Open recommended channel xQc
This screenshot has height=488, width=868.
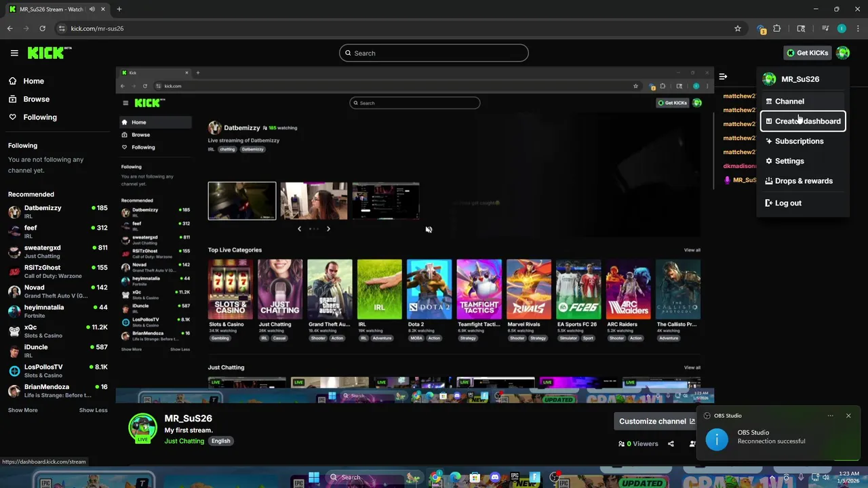[x=58, y=331]
